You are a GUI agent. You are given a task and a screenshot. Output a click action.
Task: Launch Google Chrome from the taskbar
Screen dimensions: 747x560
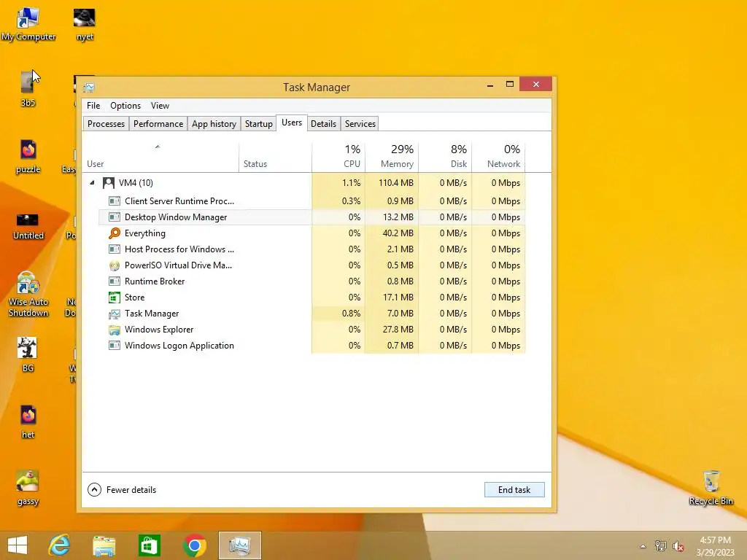pos(194,545)
